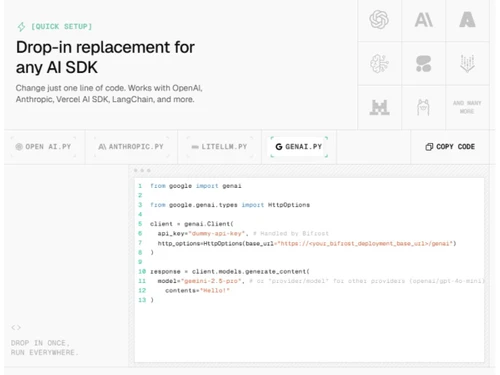
Task: Click the code line 'from google import genai'
Action: coord(196,186)
